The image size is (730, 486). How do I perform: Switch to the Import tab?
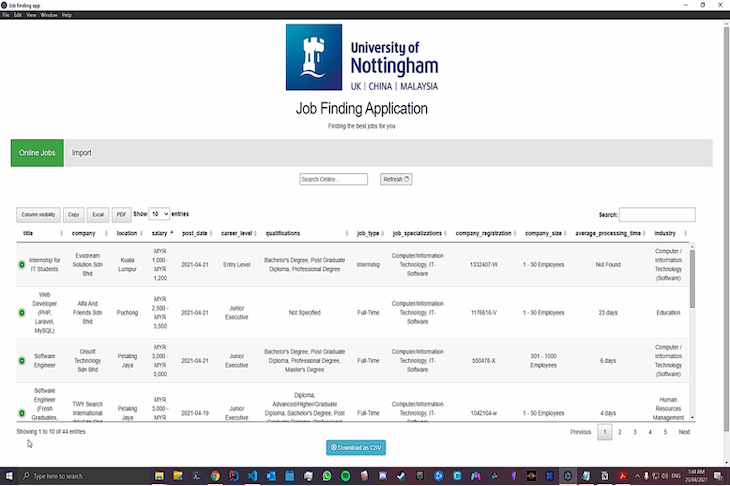point(82,153)
